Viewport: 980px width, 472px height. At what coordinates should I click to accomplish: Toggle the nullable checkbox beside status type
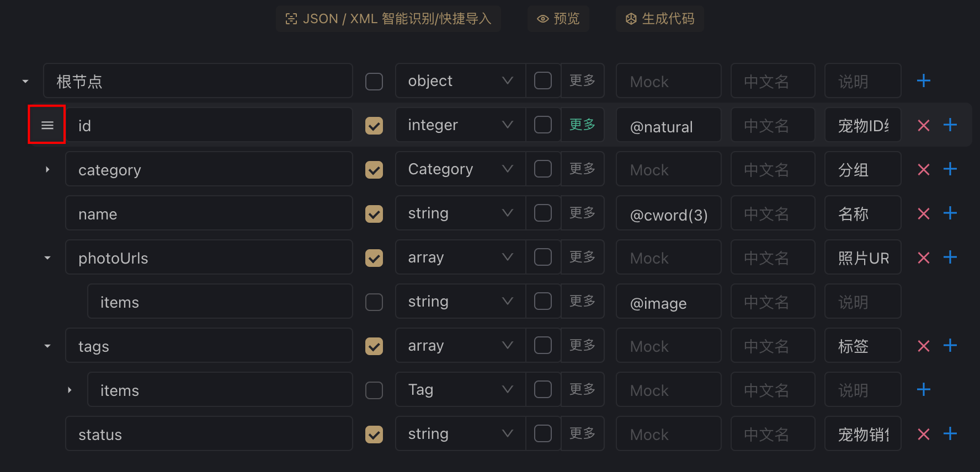tap(543, 433)
